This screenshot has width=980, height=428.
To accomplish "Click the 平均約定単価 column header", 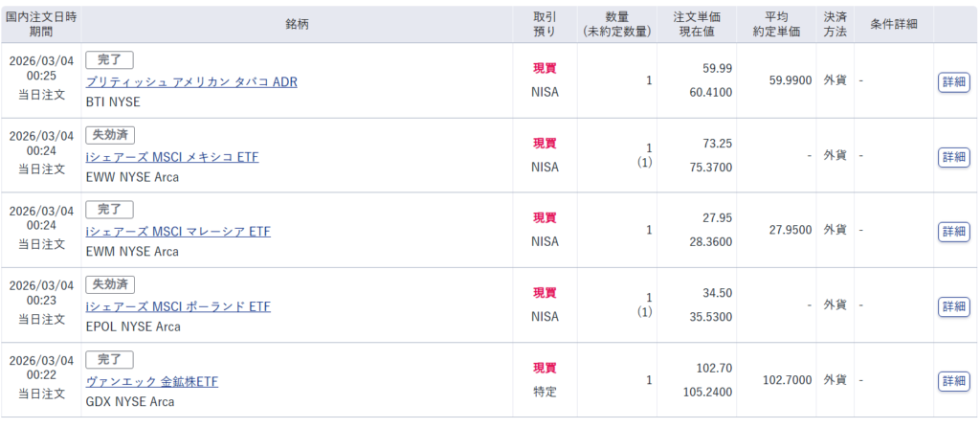I will (774, 24).
